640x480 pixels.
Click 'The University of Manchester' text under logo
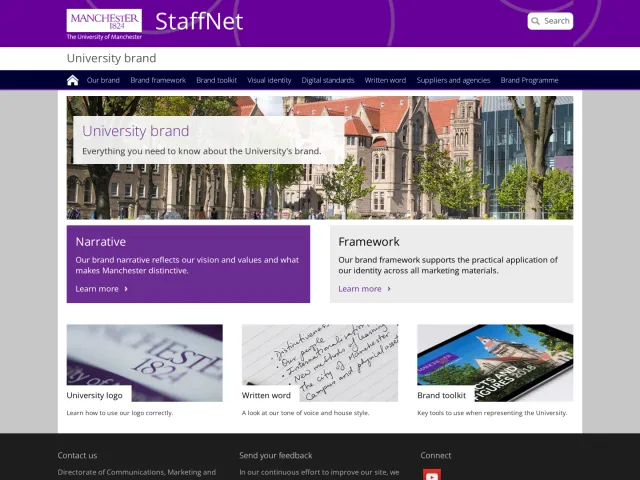coord(104,37)
